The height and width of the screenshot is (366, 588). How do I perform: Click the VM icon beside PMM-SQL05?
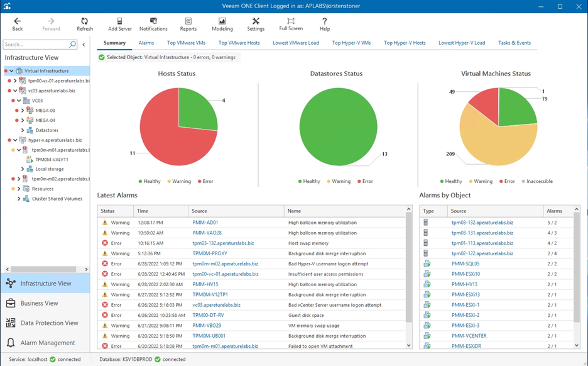(427, 263)
